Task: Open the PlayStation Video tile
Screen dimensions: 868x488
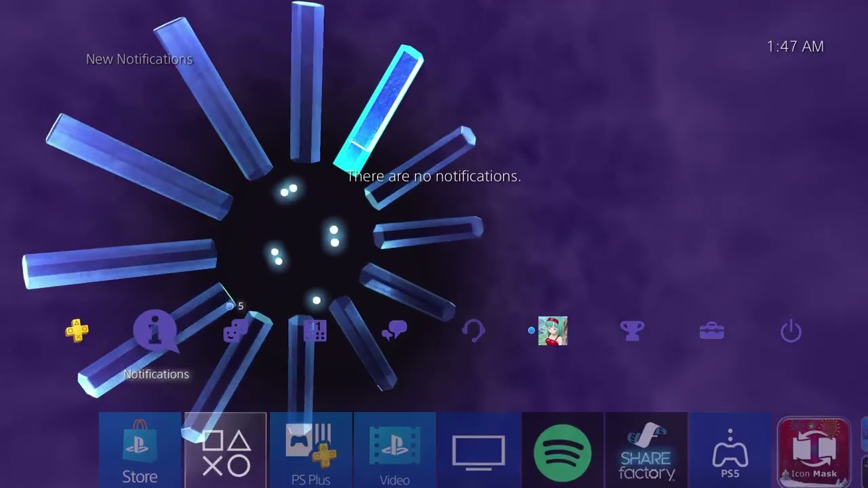Action: coord(395,450)
